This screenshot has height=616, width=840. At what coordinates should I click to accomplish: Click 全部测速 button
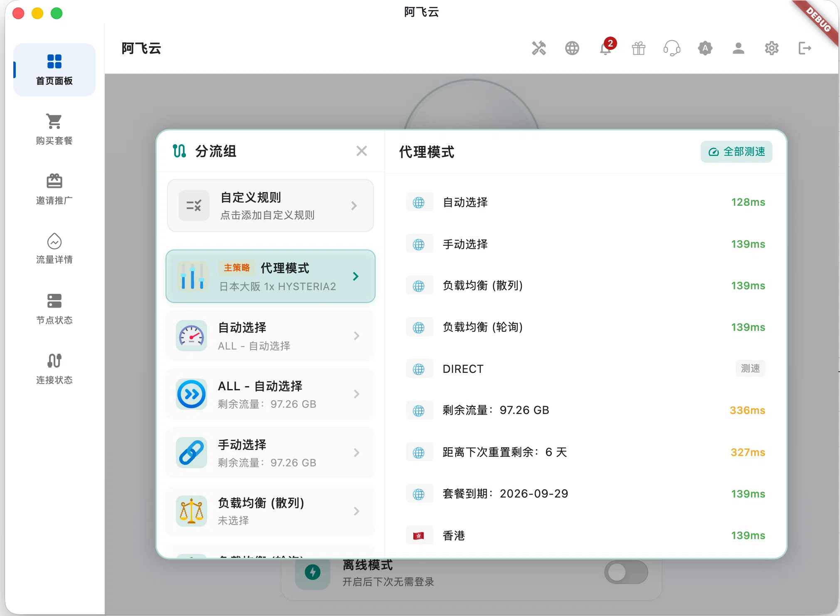tap(736, 152)
